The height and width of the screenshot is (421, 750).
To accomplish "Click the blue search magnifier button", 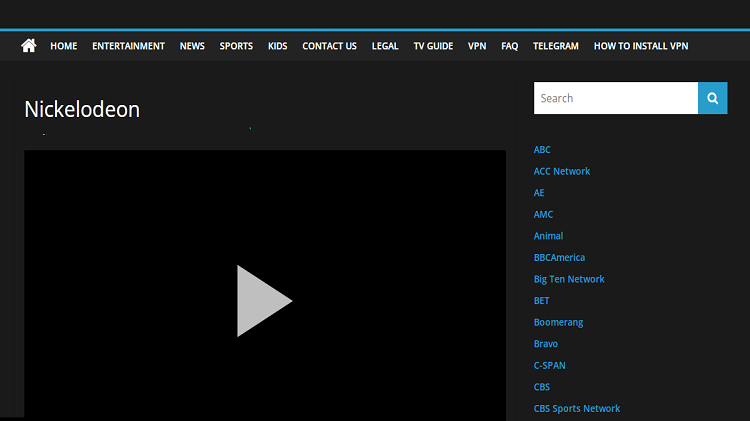I will pyautogui.click(x=712, y=98).
